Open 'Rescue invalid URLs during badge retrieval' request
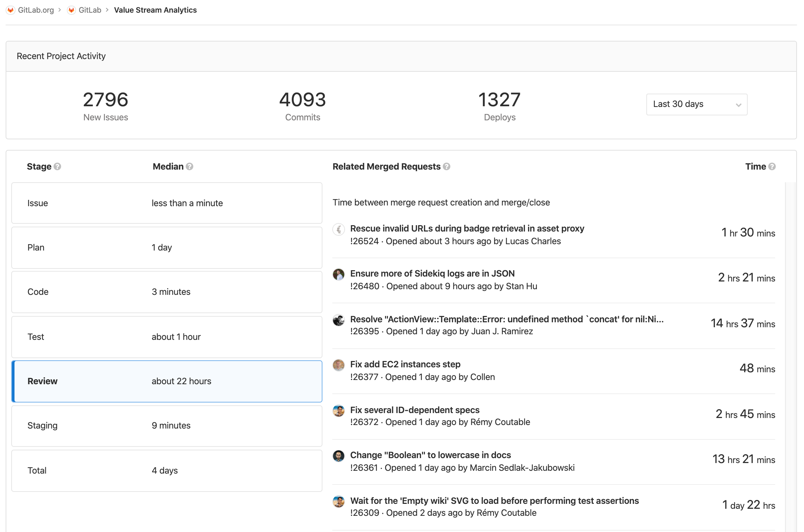The image size is (804, 532). pyautogui.click(x=467, y=228)
